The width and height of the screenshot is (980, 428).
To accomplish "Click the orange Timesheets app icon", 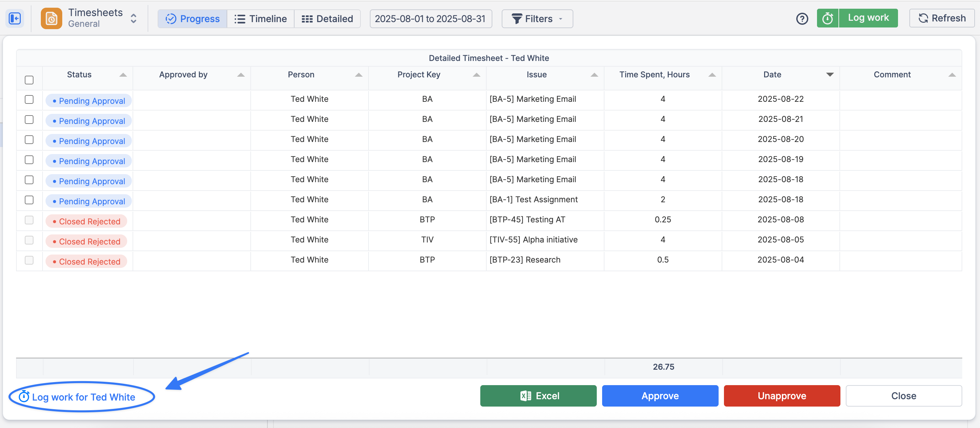I will click(x=51, y=18).
